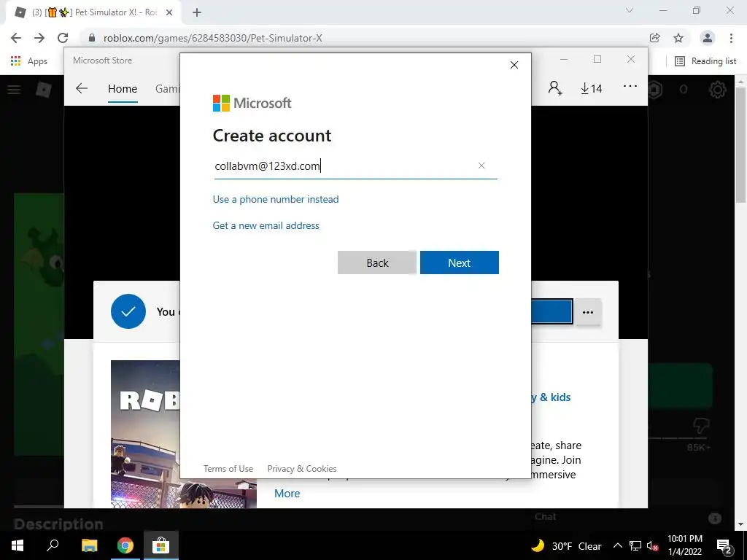Click the Chrome icon in the taskbar

pos(125,545)
